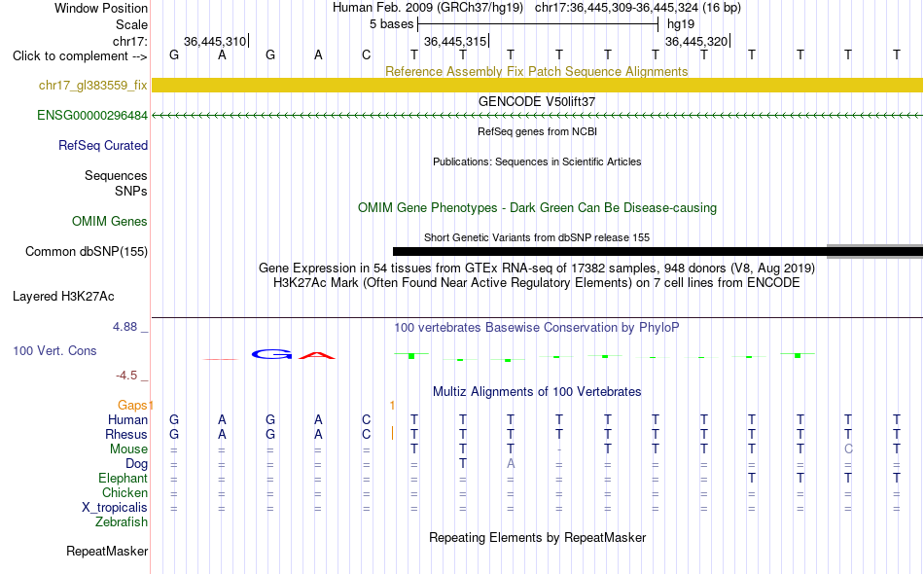924x574 pixels.
Task: Click RefSeq genes from NCBI title
Action: coord(538,131)
